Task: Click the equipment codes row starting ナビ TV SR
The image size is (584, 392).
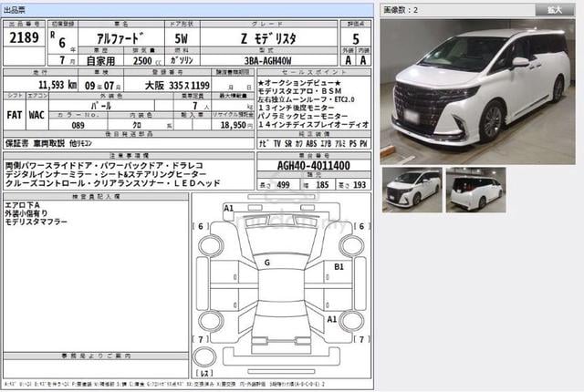Action: pos(313,143)
